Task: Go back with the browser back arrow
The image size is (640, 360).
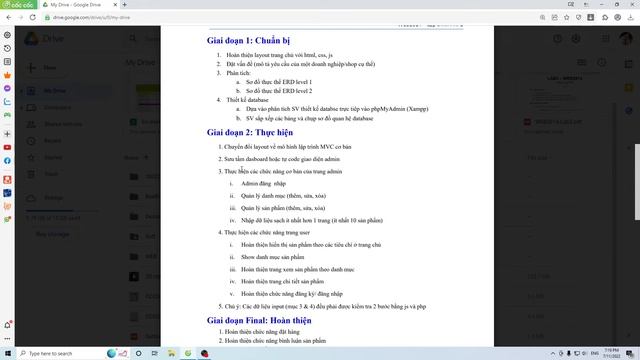Action: 9,18
